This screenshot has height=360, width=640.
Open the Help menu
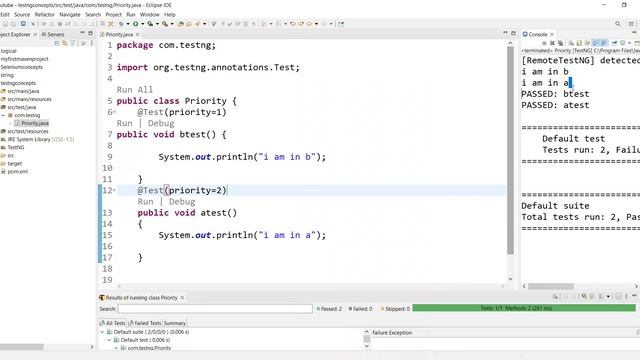[x=169, y=14]
